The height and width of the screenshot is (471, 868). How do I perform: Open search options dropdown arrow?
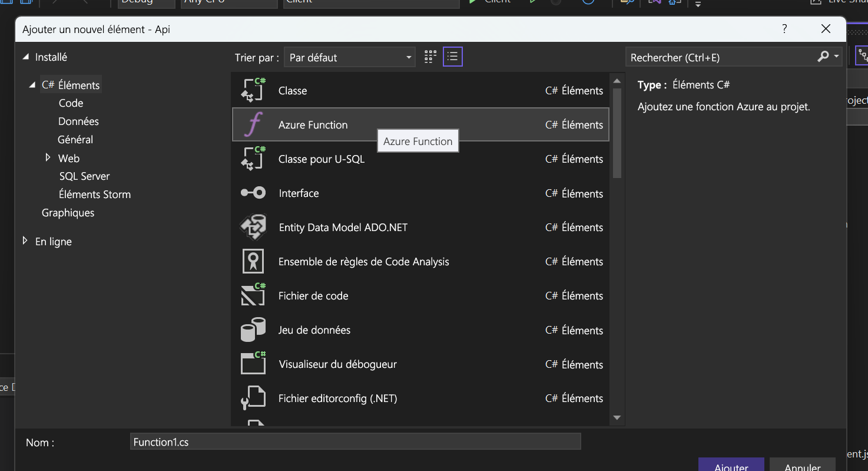pos(836,57)
